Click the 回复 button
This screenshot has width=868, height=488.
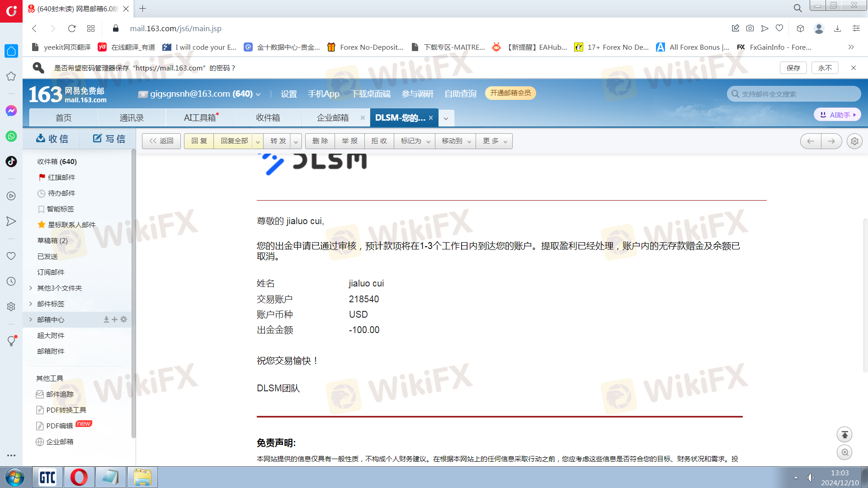(x=199, y=141)
